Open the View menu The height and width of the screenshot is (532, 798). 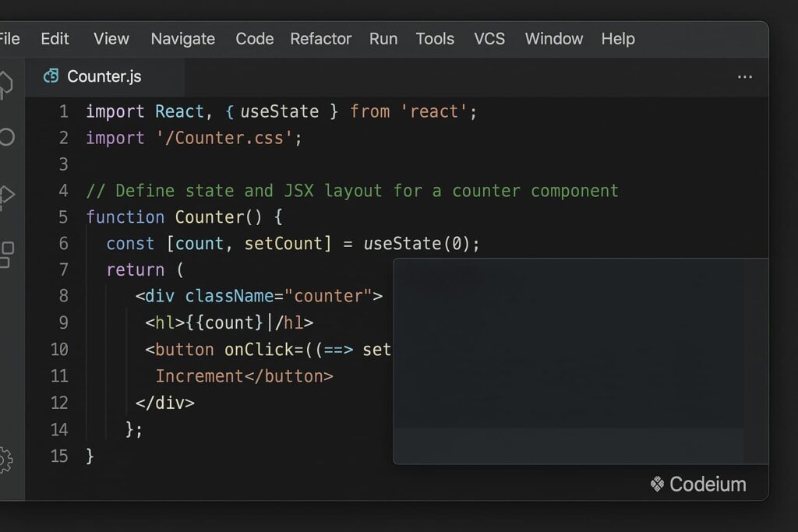tap(111, 39)
